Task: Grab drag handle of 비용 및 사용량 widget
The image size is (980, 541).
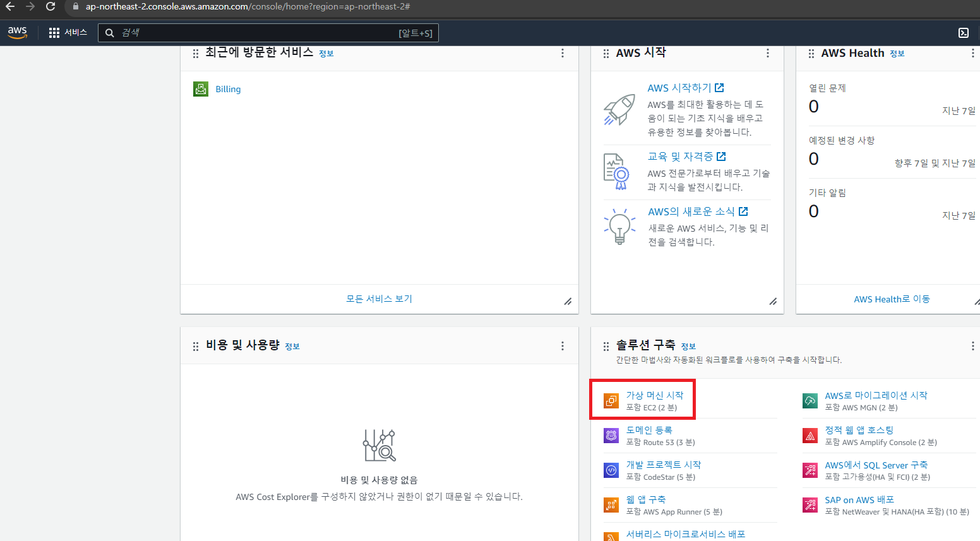Action: tap(196, 346)
